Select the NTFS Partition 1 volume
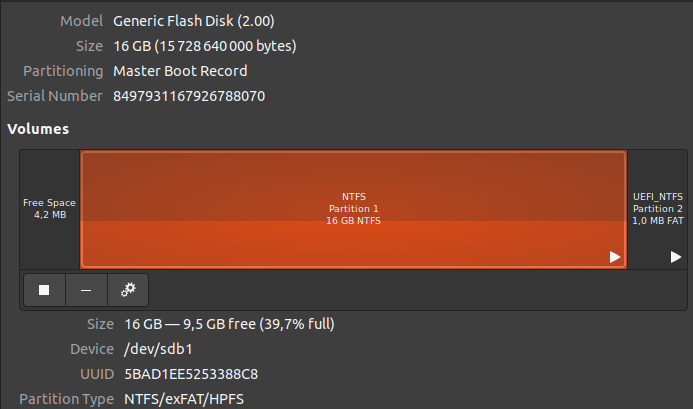 coord(353,208)
